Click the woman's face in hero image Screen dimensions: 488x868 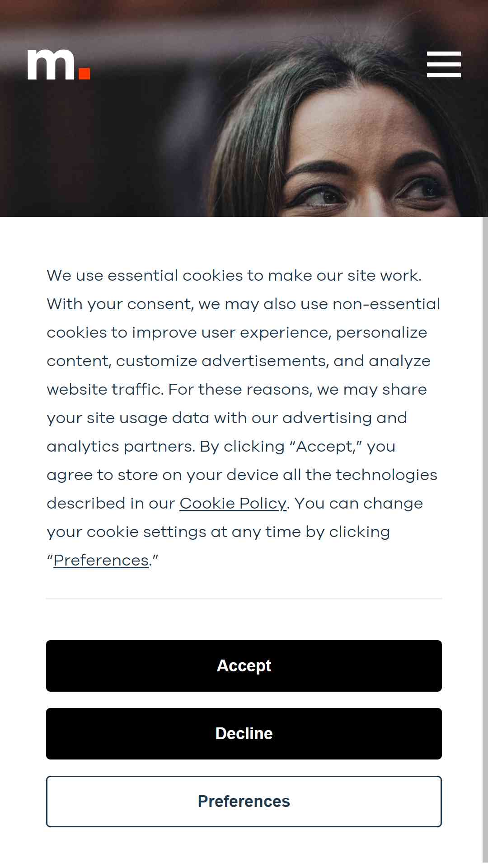pyautogui.click(x=361, y=163)
